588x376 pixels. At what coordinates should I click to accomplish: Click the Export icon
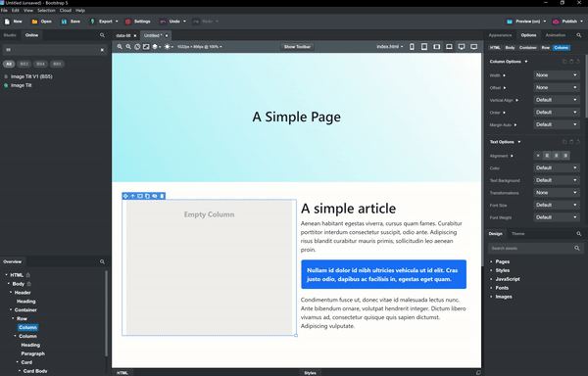(x=93, y=22)
